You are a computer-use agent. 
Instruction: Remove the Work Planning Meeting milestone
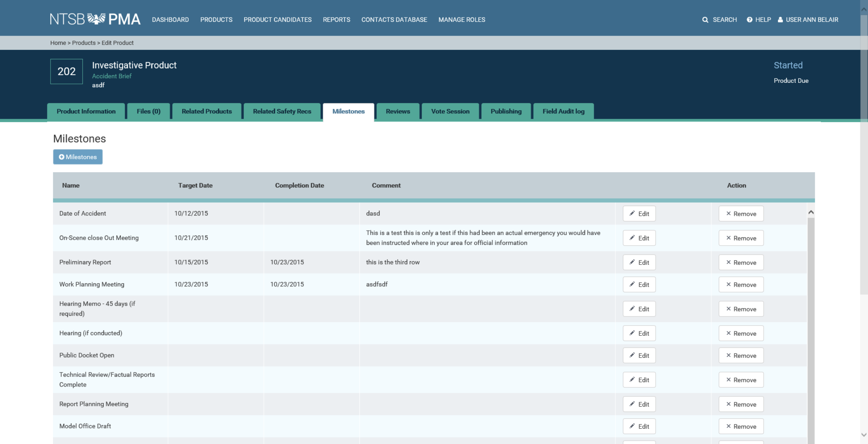(741, 284)
